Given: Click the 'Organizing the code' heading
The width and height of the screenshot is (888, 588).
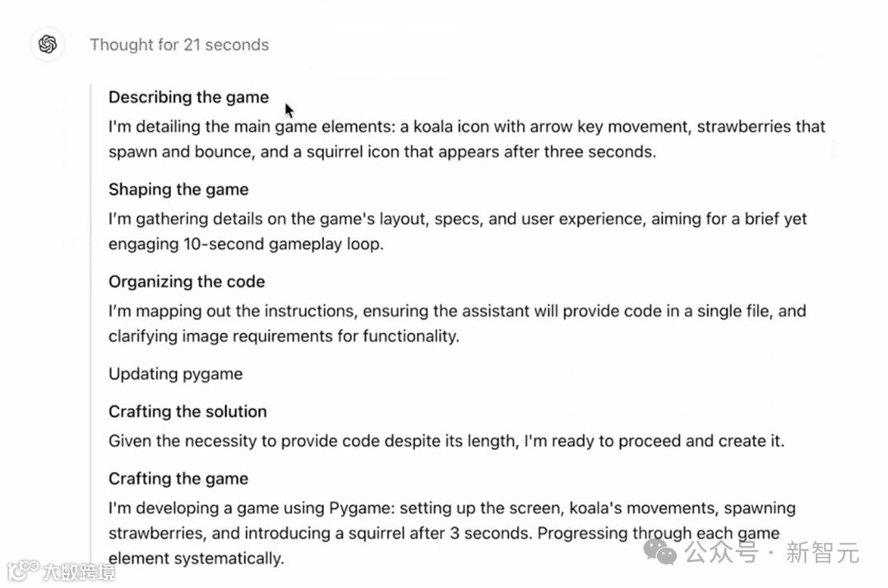Looking at the screenshot, I should [x=187, y=281].
